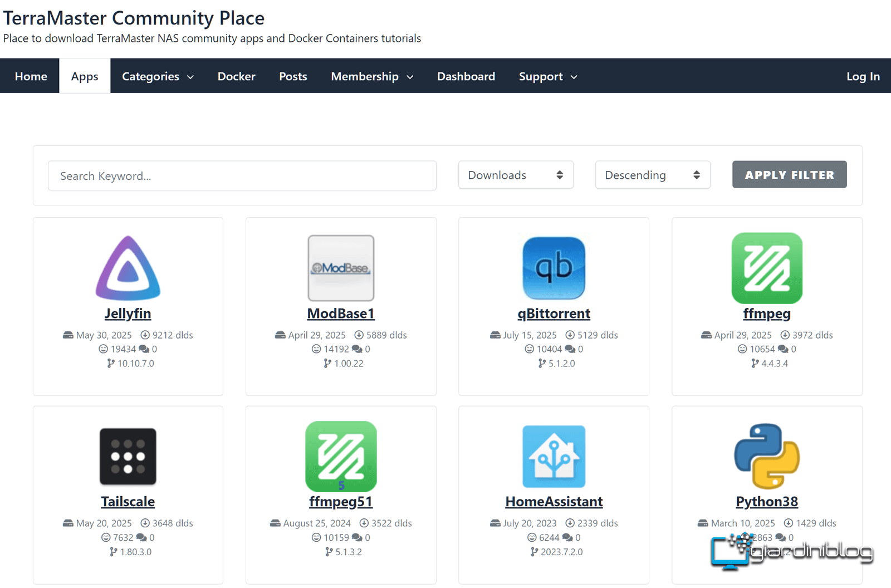Viewport: 891px width, 588px height.
Task: Open the Jellyfin app logo
Action: point(128,268)
